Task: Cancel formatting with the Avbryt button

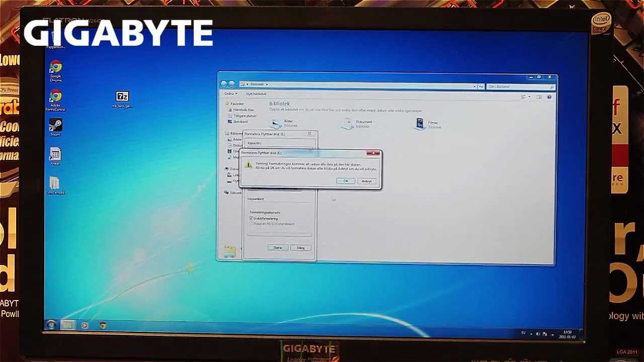Action: (367, 181)
